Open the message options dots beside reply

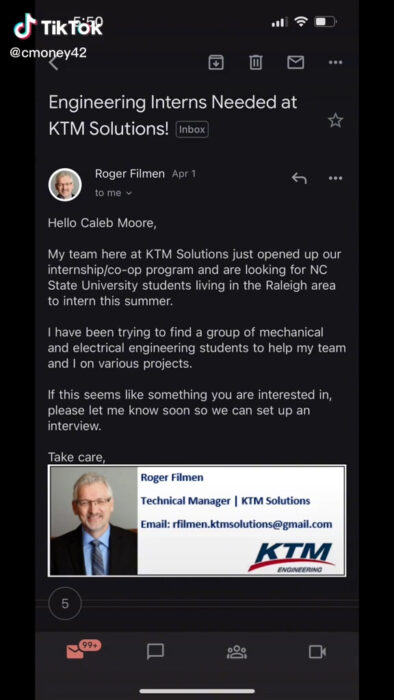[336, 178]
